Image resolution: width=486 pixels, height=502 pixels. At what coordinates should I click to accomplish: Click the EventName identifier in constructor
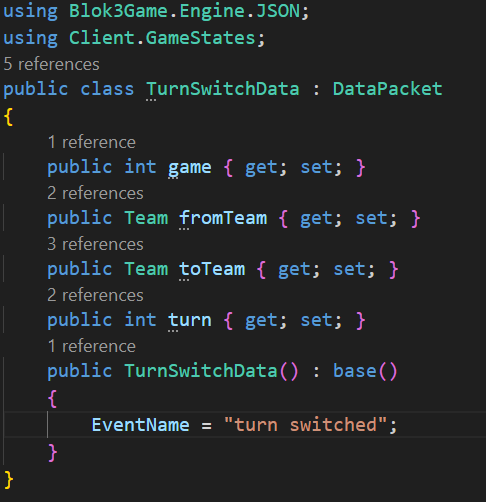tap(141, 425)
